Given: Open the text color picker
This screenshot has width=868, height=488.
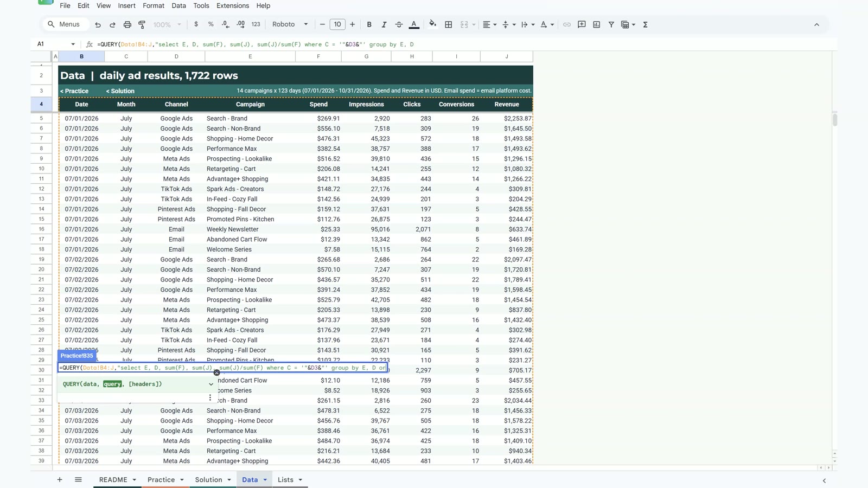Looking at the screenshot, I should pyautogui.click(x=414, y=24).
